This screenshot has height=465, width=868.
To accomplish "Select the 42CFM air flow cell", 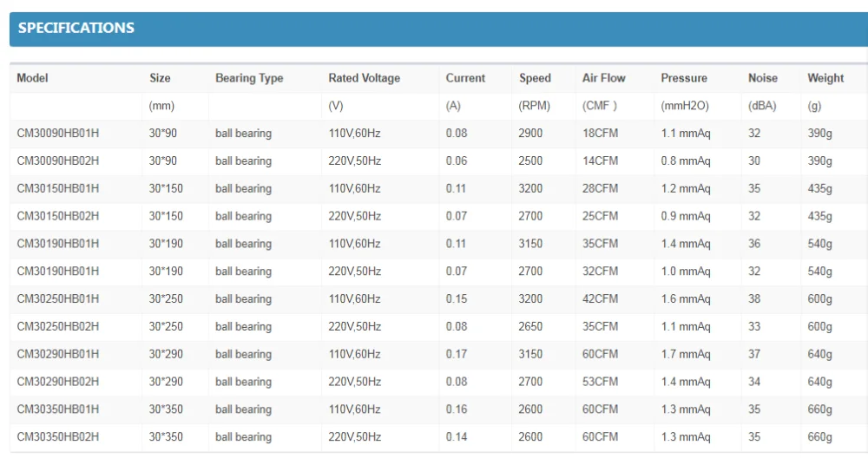I will point(600,298).
